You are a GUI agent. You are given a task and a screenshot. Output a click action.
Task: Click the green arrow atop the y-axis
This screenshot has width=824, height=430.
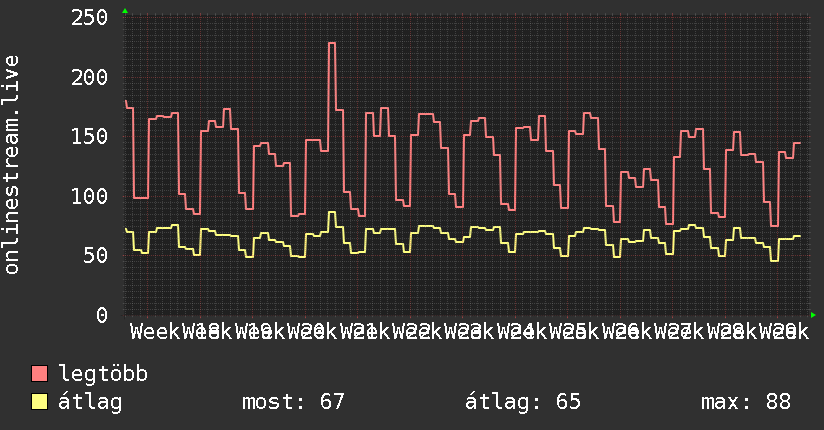click(125, 11)
